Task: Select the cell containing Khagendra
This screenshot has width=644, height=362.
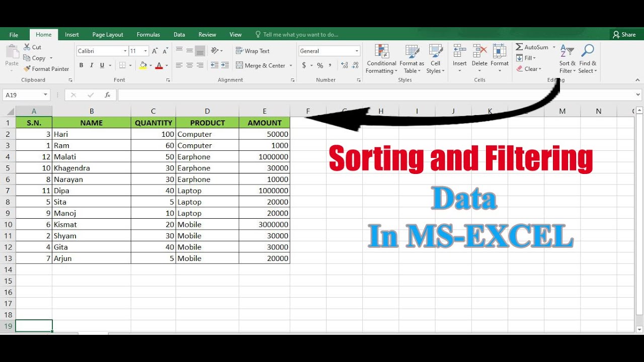Action: click(x=92, y=168)
